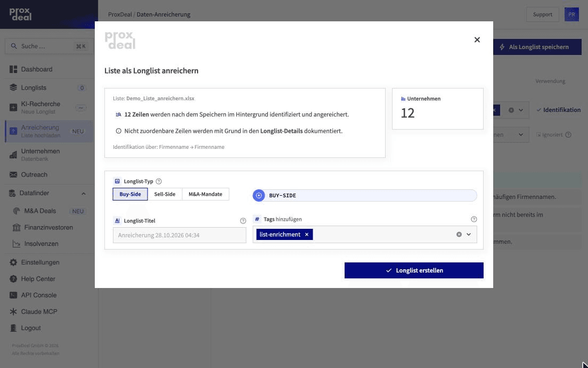Select the M&A-Mandate longlist type
Screen dimensions: 588x368
pos(206,194)
